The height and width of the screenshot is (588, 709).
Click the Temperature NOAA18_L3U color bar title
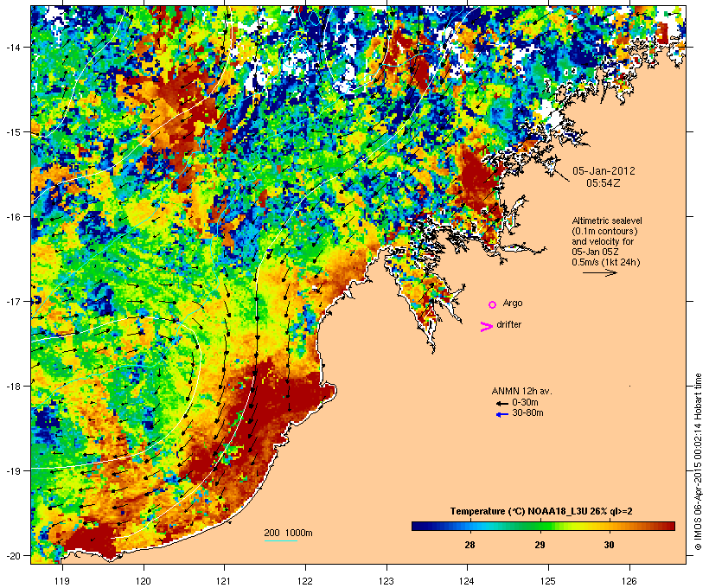click(x=541, y=512)
